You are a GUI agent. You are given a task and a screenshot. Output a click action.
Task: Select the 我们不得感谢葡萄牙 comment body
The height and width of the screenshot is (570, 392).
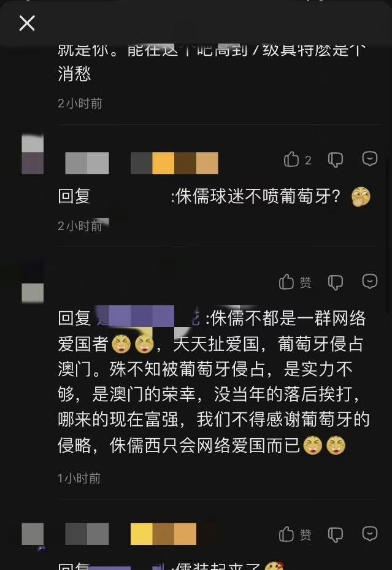[x=213, y=382]
